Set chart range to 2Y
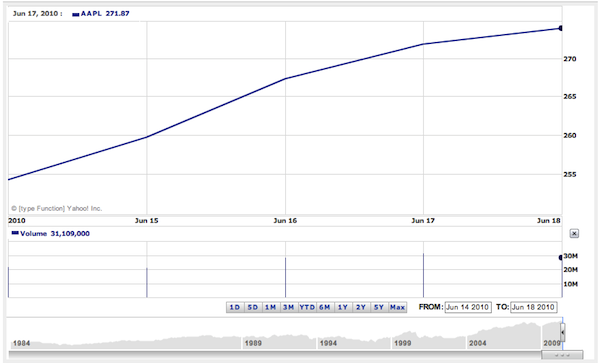The width and height of the screenshot is (600, 363). tap(361, 307)
